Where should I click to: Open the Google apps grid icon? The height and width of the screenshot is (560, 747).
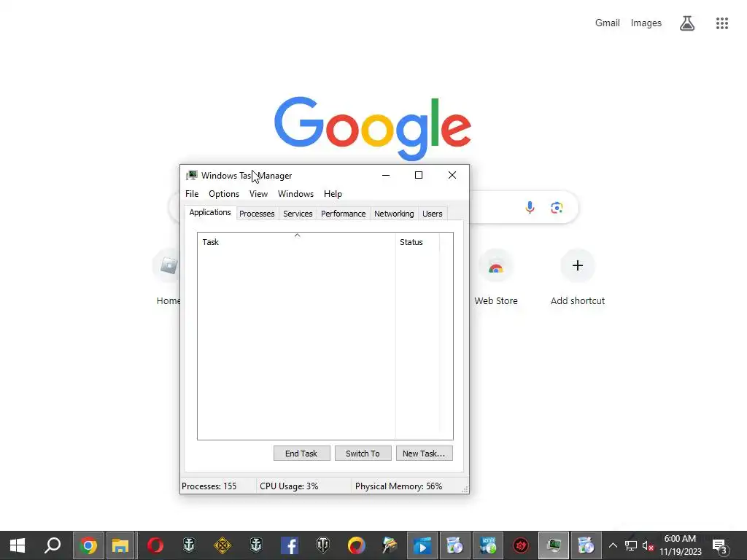click(x=721, y=23)
